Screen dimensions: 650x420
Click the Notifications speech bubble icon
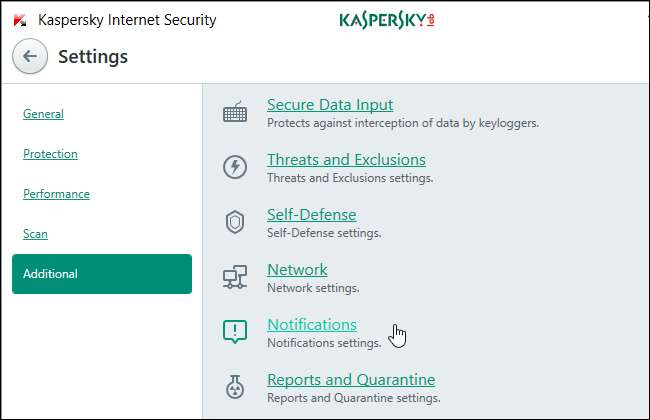coord(235,332)
